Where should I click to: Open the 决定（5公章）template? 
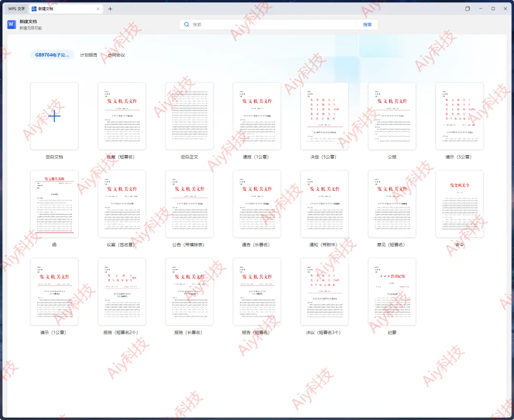(325, 116)
